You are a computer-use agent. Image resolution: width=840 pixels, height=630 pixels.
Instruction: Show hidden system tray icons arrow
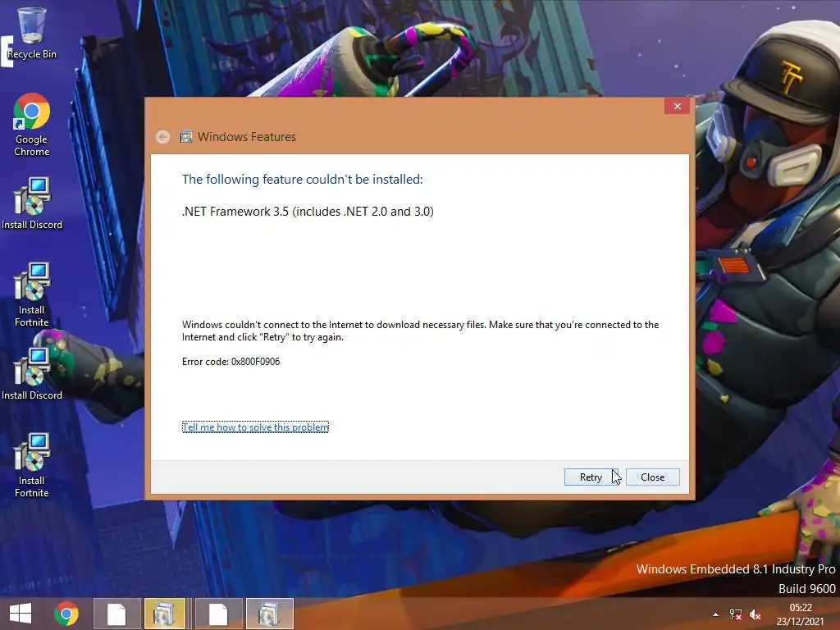[715, 614]
